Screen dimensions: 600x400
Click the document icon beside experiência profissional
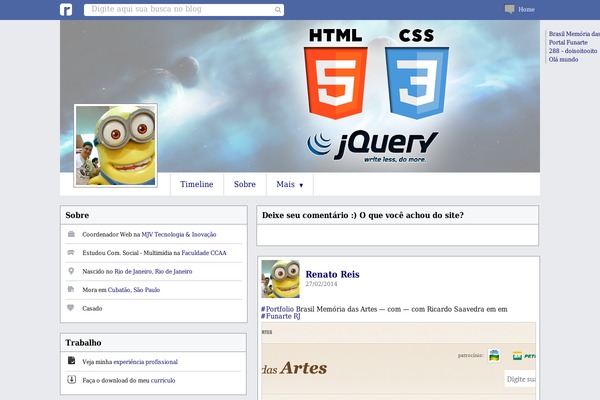point(72,360)
